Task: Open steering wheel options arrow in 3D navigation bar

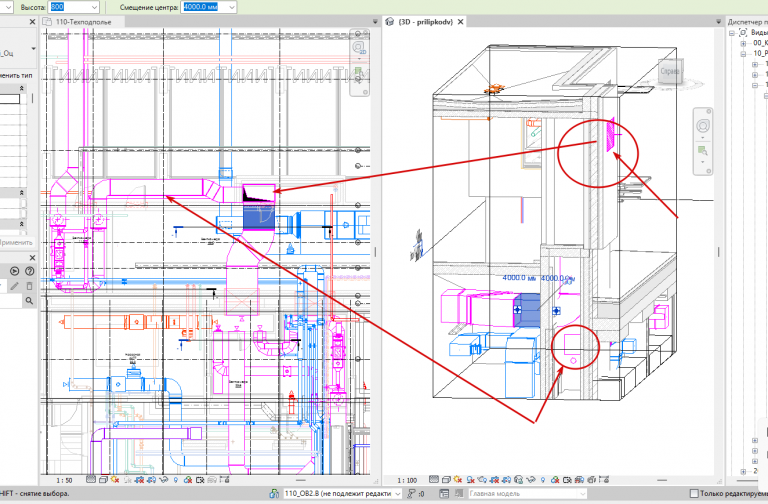Action: coord(703,137)
